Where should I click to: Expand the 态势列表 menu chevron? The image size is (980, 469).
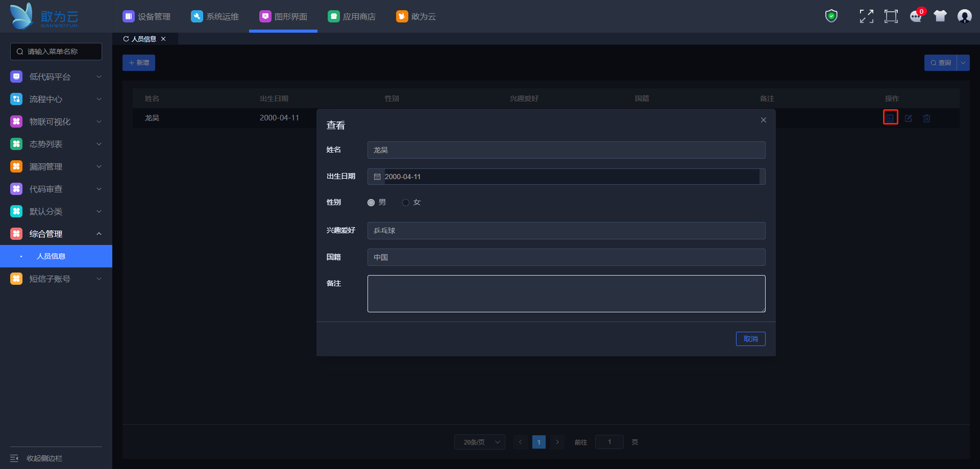click(x=99, y=144)
